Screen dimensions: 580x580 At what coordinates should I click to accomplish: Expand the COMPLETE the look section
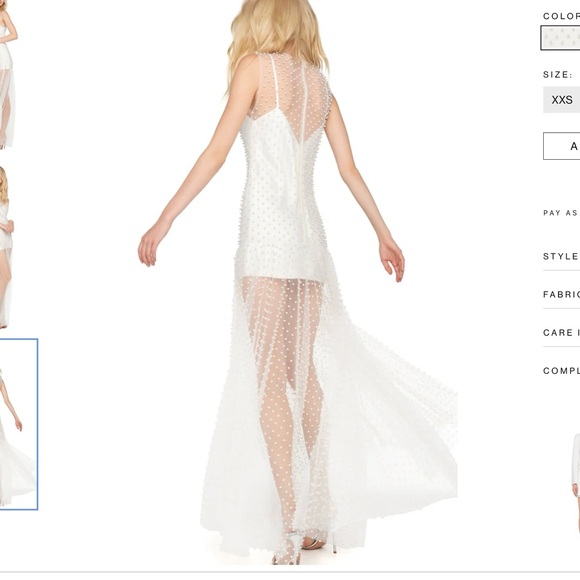[x=562, y=371]
